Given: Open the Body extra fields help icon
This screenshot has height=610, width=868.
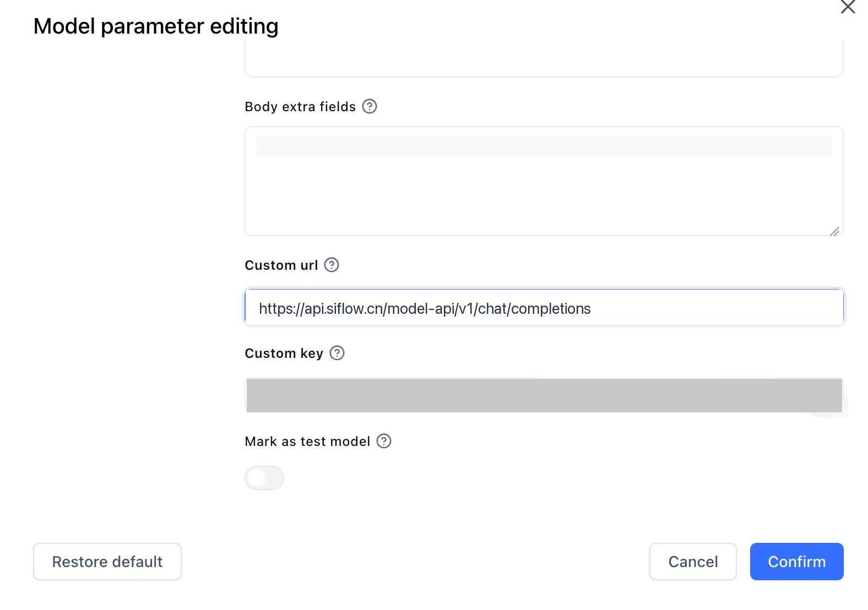Looking at the screenshot, I should (370, 106).
